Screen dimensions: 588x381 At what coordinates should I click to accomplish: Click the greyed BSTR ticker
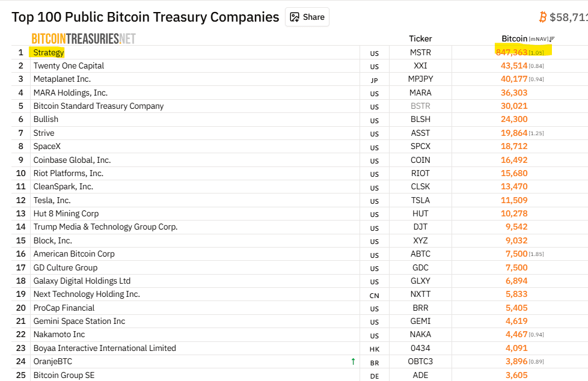point(420,106)
